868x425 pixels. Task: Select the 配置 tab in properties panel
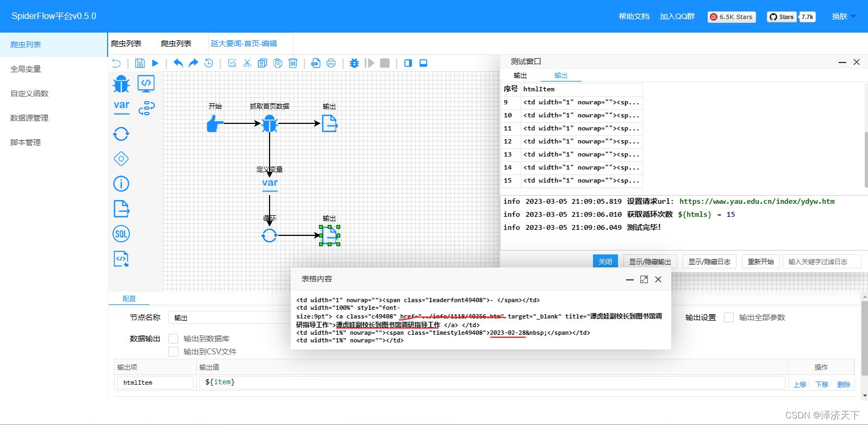pyautogui.click(x=129, y=299)
